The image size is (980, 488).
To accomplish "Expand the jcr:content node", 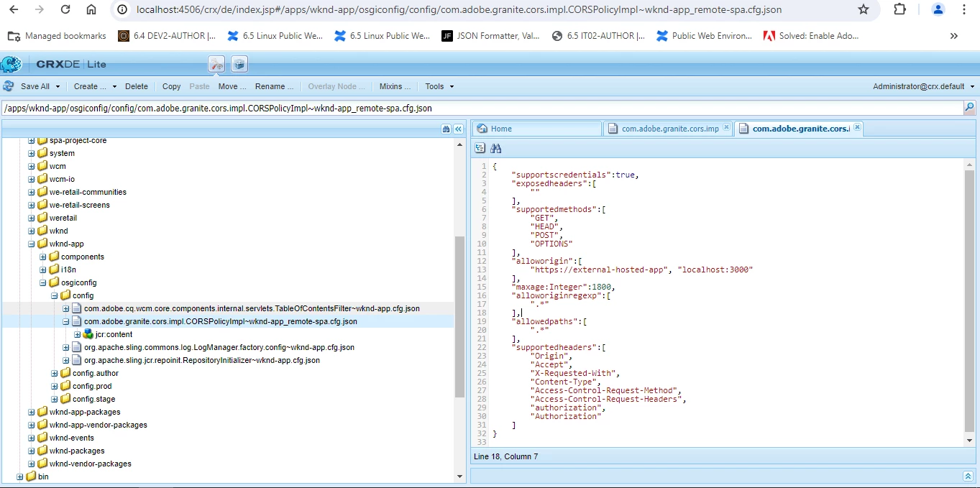I will coord(78,334).
